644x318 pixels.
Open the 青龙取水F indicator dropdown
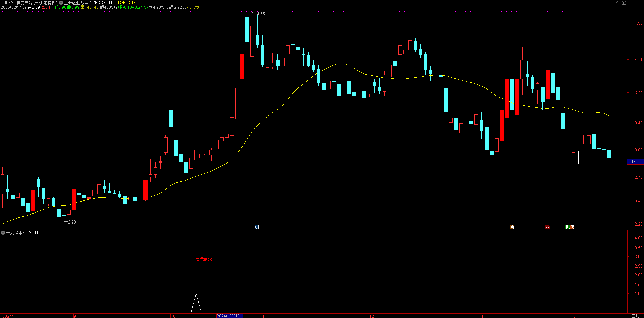[x=3, y=233]
